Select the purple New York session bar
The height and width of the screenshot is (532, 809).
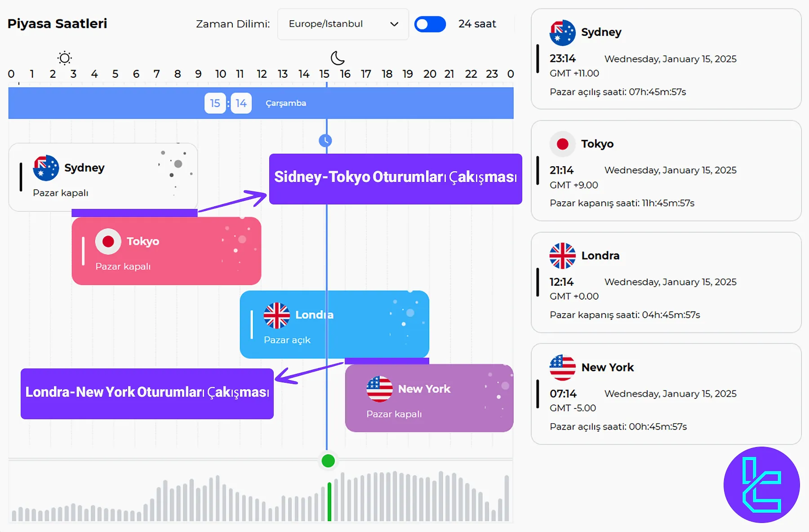pos(429,398)
